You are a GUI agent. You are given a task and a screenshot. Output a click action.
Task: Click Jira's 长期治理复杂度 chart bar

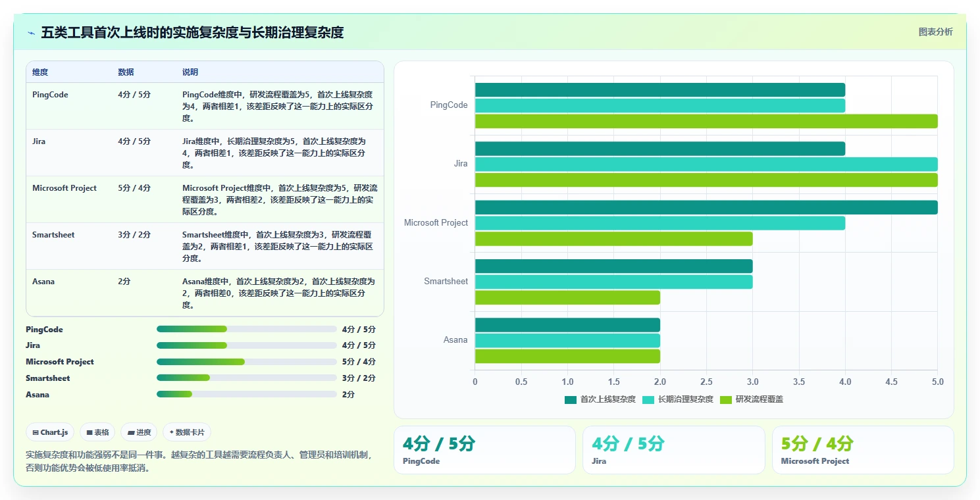click(706, 164)
